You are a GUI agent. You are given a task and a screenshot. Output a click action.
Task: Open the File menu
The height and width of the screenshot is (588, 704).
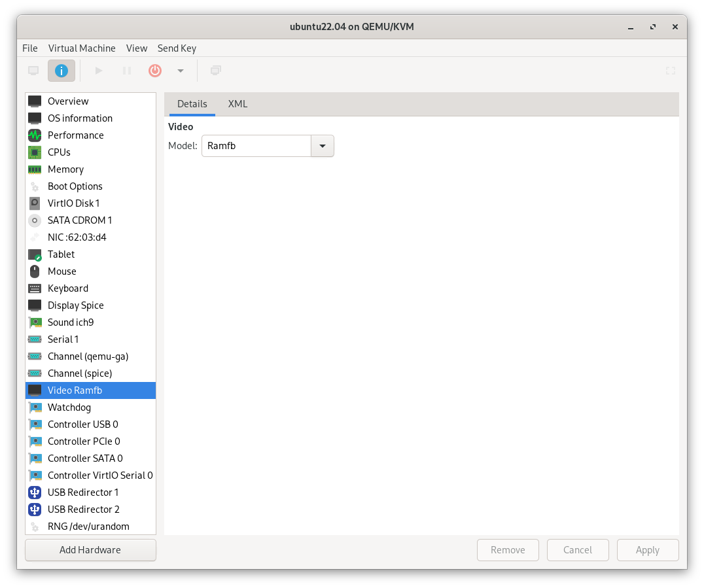pos(30,48)
